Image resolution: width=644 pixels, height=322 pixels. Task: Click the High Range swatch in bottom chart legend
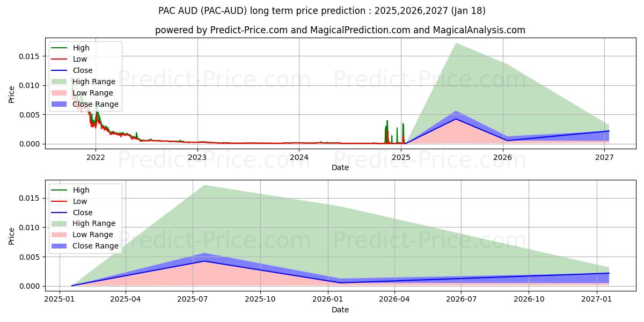click(x=60, y=223)
